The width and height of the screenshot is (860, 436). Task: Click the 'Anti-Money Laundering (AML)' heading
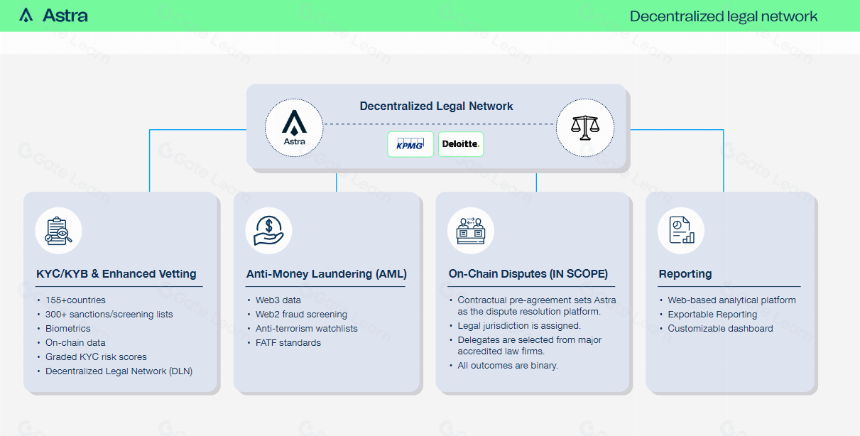coord(326,274)
